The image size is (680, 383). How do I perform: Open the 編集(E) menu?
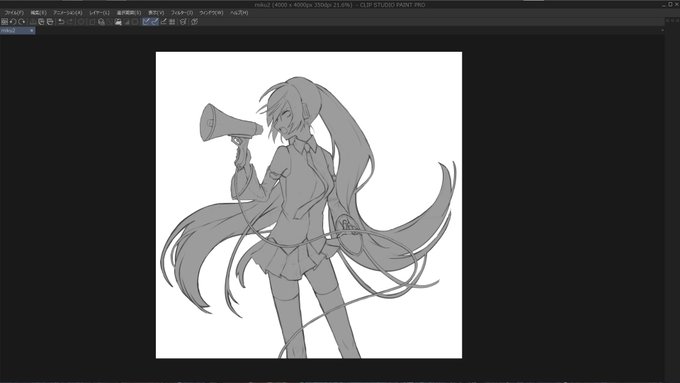click(x=38, y=13)
